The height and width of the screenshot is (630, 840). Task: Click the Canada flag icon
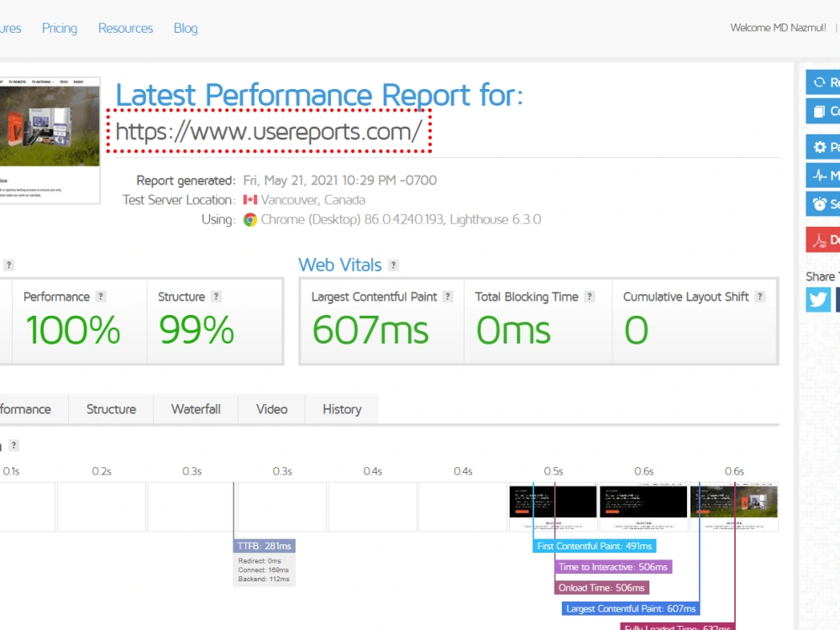[249, 200]
